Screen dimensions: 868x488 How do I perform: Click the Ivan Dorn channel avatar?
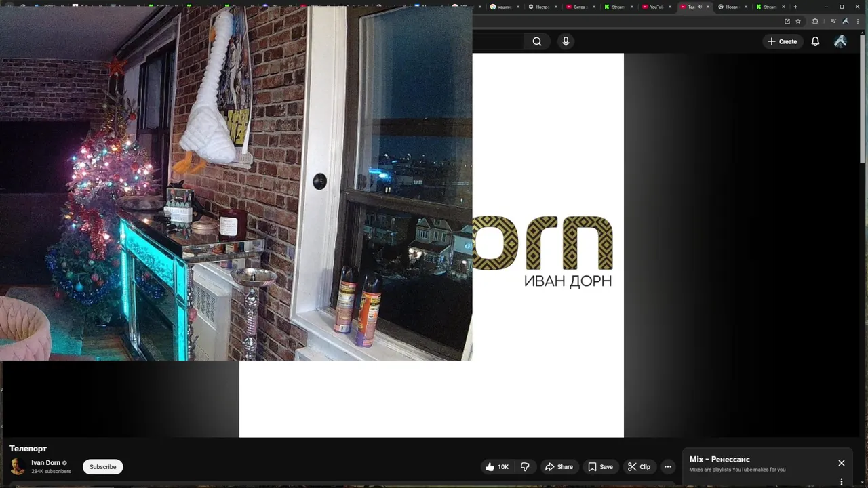tap(18, 467)
